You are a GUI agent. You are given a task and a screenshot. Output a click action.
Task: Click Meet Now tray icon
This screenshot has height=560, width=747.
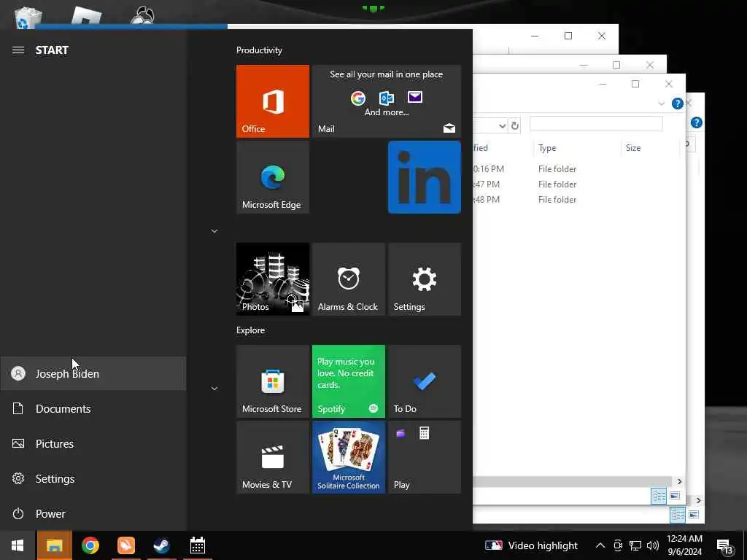(x=618, y=545)
